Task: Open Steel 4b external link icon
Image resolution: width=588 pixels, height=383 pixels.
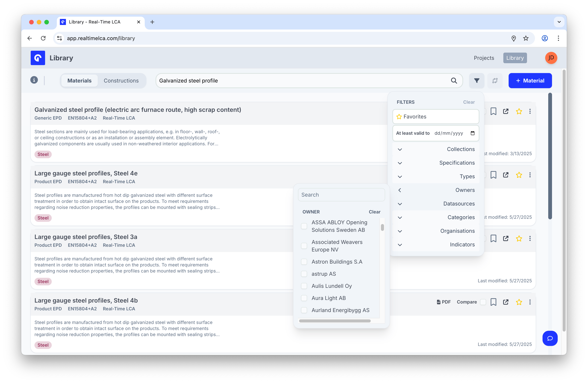Action: coord(506,302)
